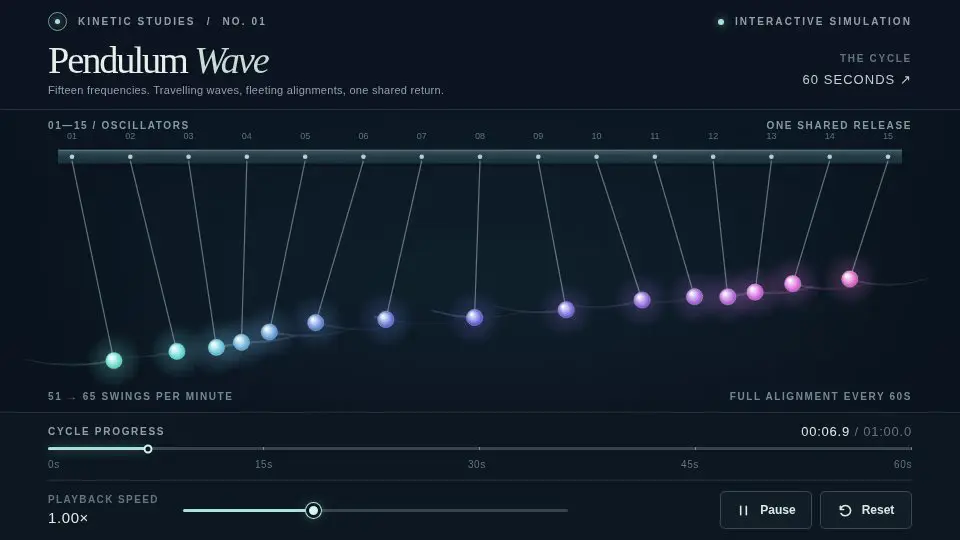960x540 pixels.
Task: Click the 60s end label of progress bar
Action: point(902,464)
